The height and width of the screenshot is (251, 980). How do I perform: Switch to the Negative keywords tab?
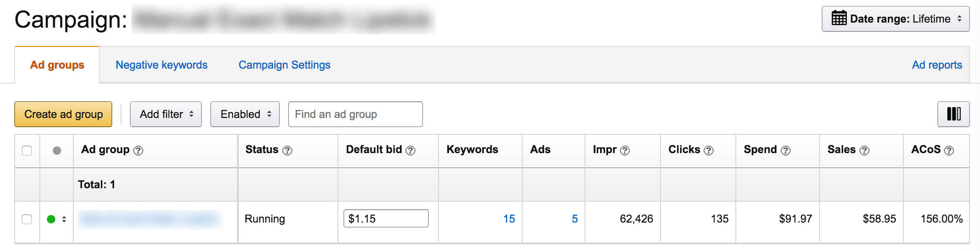click(162, 65)
